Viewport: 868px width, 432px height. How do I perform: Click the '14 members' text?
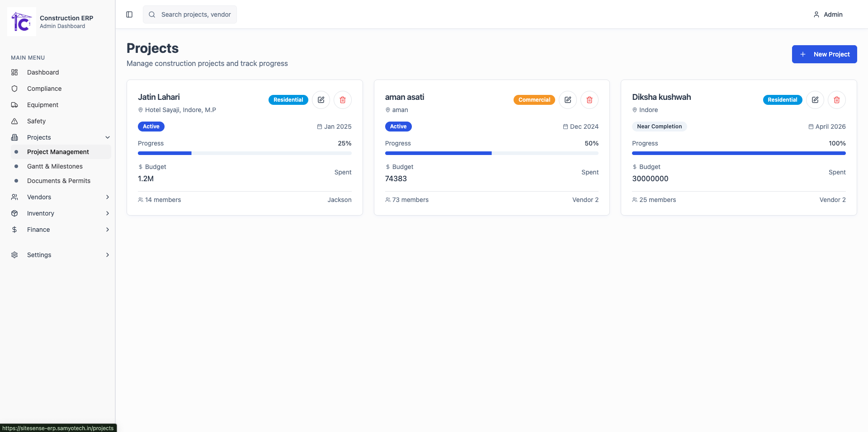pyautogui.click(x=163, y=200)
